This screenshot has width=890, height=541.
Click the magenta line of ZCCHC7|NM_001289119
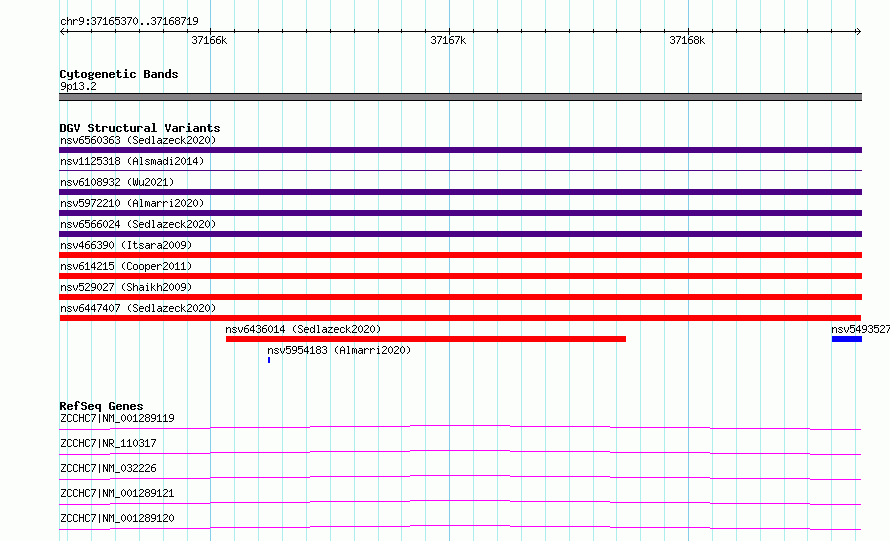tap(460, 426)
